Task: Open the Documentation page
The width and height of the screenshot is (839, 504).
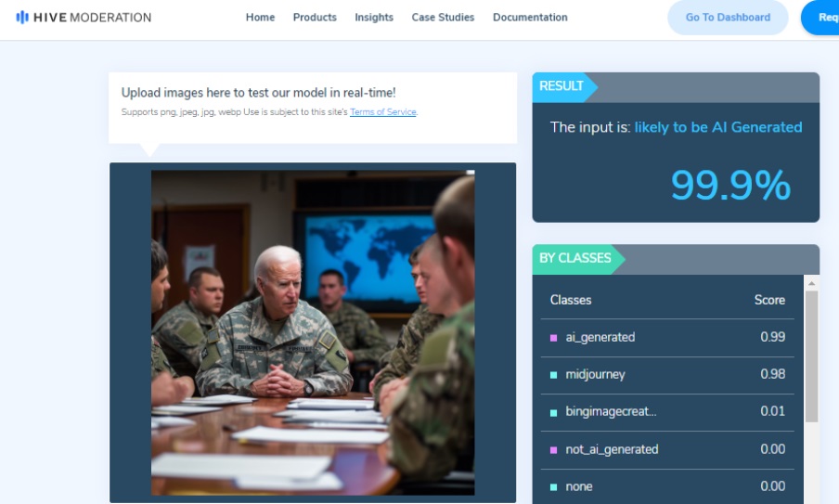Action: [530, 18]
